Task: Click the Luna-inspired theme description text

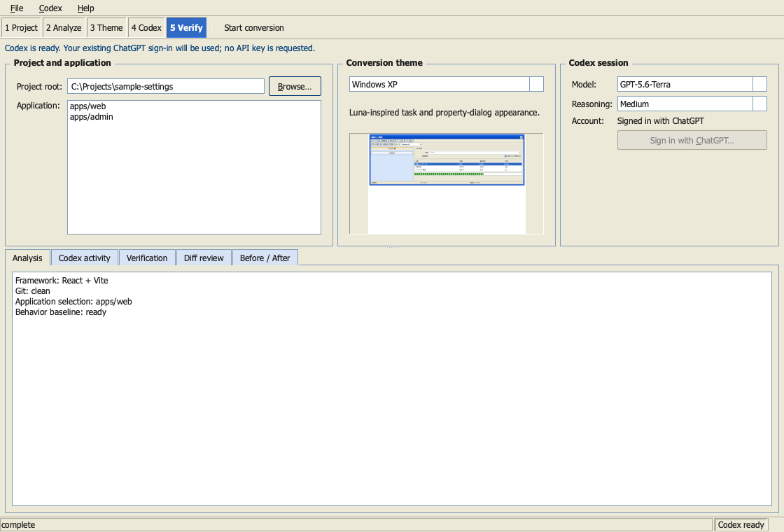Action: [x=444, y=113]
